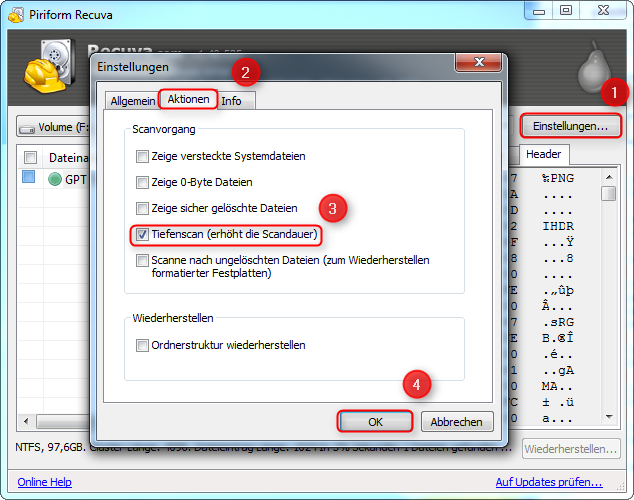The height and width of the screenshot is (500, 634).
Task: Click the Wiederherstellen... button
Action: (571, 449)
